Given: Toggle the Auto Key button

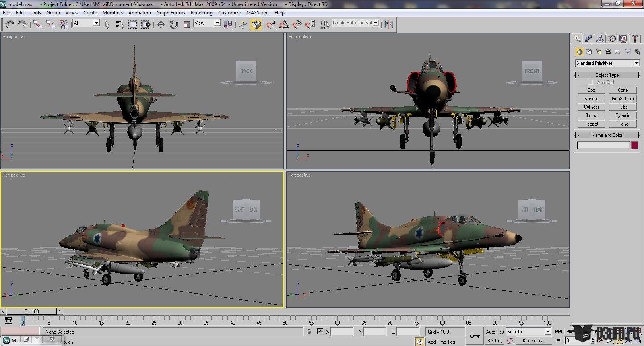Looking at the screenshot, I should (x=495, y=332).
